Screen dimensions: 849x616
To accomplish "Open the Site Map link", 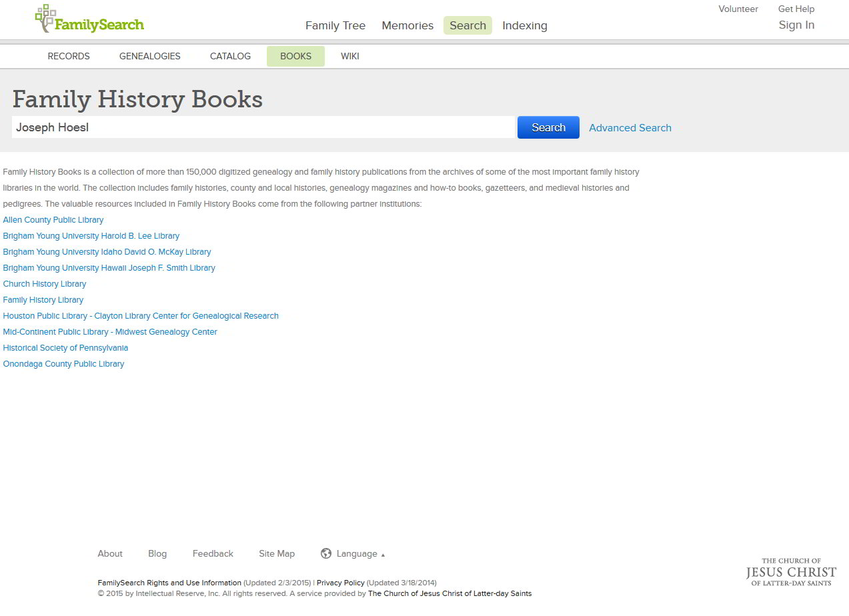I will [277, 553].
